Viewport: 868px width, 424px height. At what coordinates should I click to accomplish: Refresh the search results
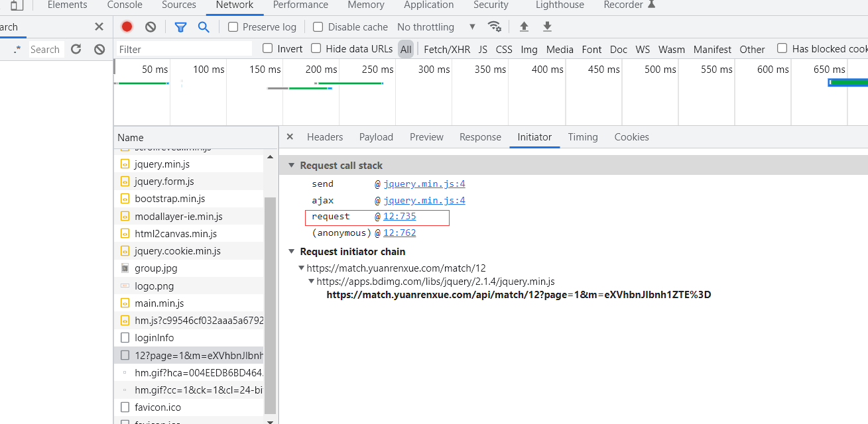(76, 49)
